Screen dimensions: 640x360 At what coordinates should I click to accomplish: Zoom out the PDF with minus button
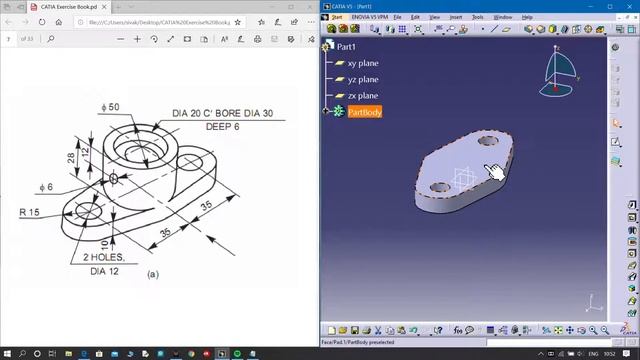pyautogui.click(x=120, y=39)
